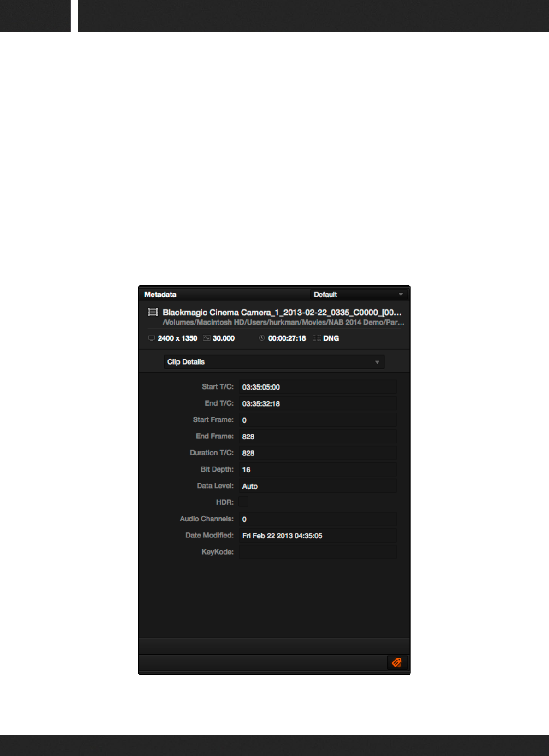
Task: Click the End Frame field showing 828
Action: (318, 437)
